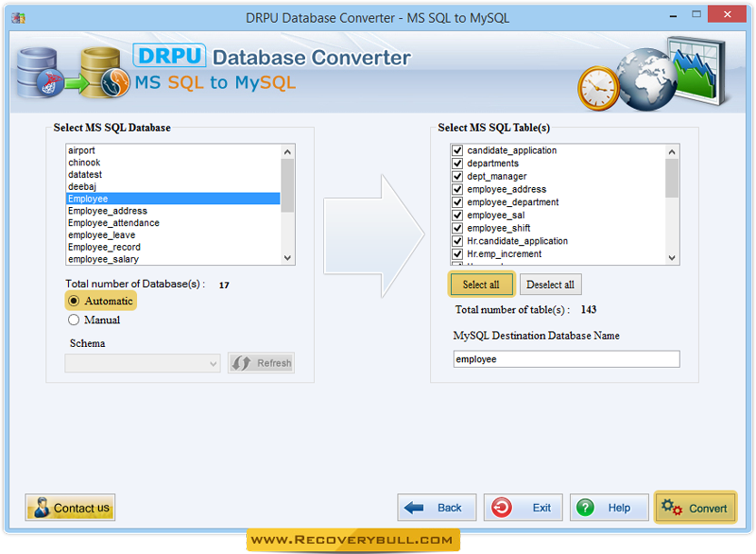Select datatest database
Image resolution: width=756 pixels, height=554 pixels.
tap(173, 174)
